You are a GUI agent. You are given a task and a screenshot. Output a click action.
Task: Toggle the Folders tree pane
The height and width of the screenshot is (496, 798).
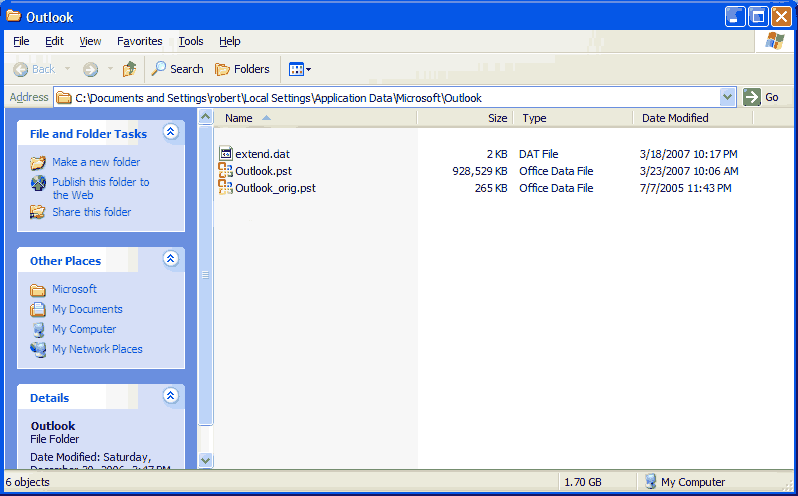coord(242,69)
